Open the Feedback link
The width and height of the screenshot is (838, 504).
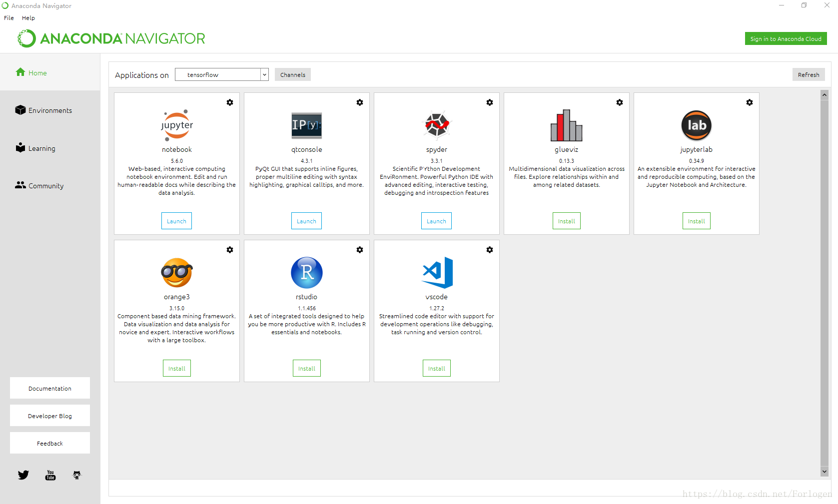click(50, 443)
